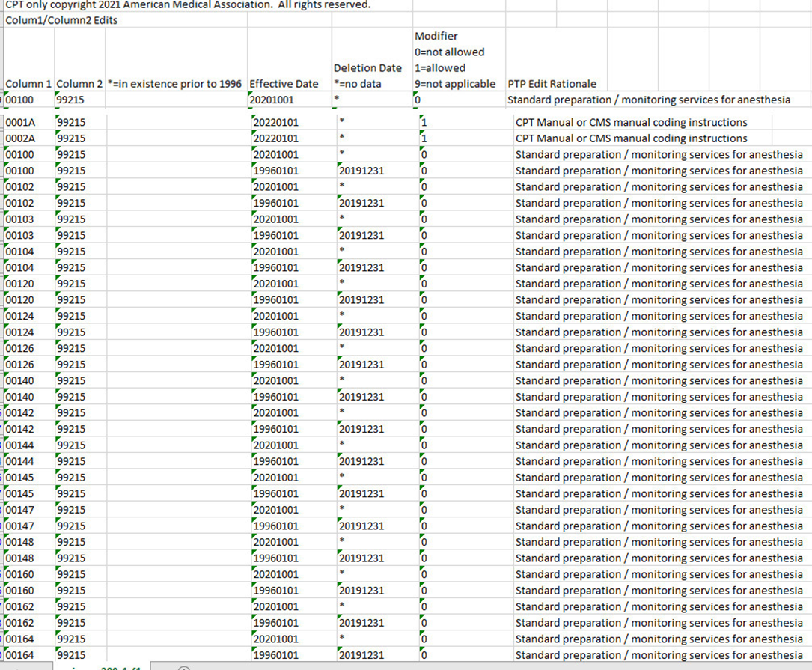The image size is (812, 670).
Task: Click deletion date asterisk in 0001A row
Action: [341, 122]
